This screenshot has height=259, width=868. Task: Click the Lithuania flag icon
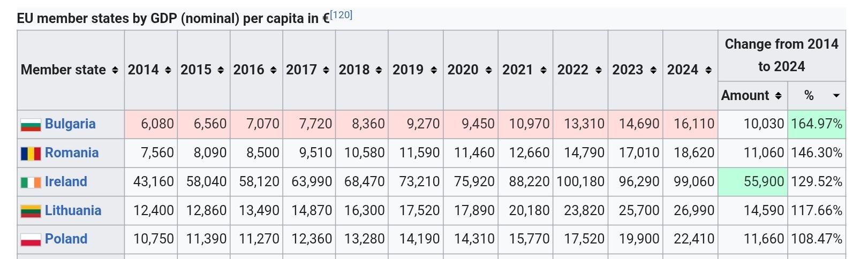point(31,211)
